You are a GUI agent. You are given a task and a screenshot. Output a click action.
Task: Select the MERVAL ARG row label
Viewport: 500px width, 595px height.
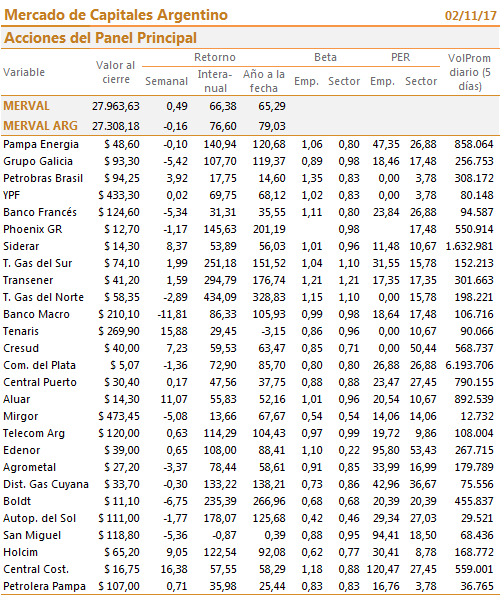[x=40, y=126]
